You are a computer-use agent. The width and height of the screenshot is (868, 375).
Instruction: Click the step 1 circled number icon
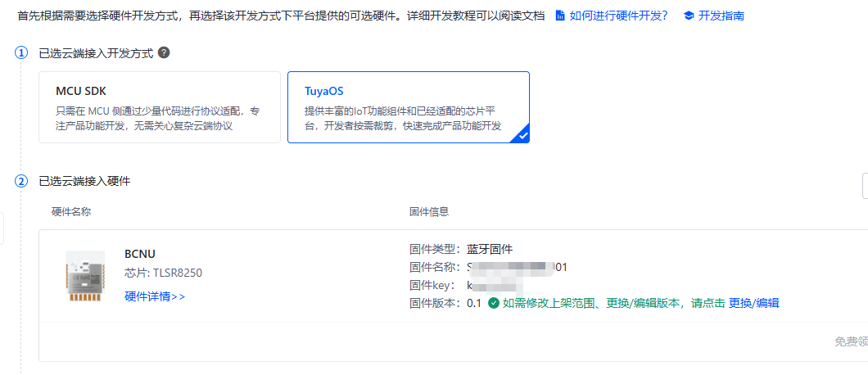[21, 53]
